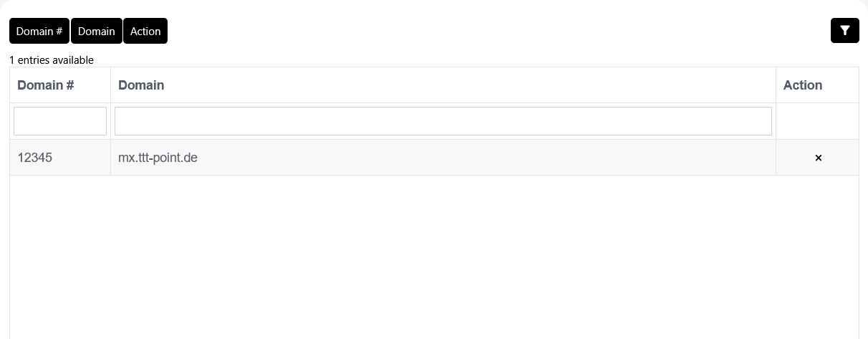This screenshot has width=868, height=339.
Task: Delete the mx.ttt-point.de entry via × icon
Action: [818, 158]
